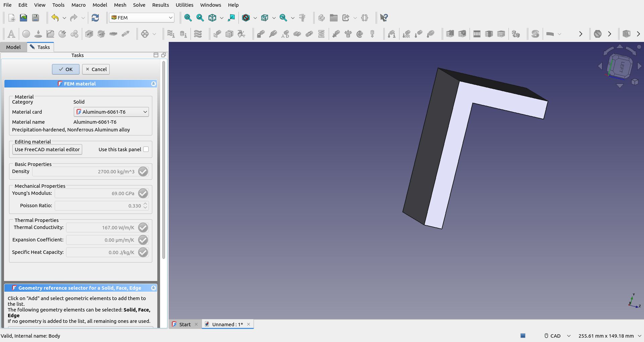
Task: Create a new document icon
Action: click(11, 18)
